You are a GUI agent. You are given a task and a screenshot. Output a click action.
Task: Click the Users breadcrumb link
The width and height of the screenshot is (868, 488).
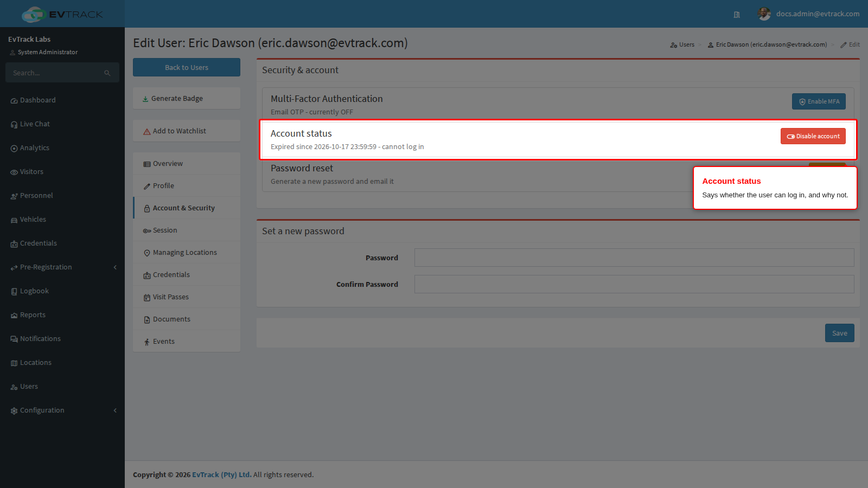coord(682,44)
